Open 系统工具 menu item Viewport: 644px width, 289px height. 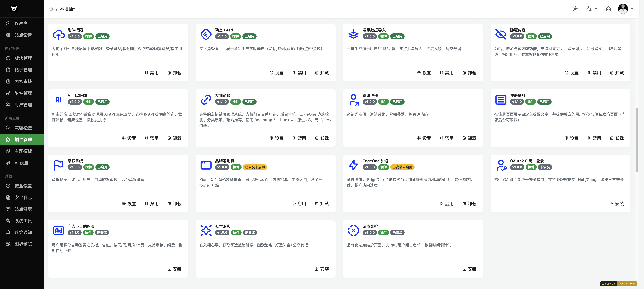22,221
